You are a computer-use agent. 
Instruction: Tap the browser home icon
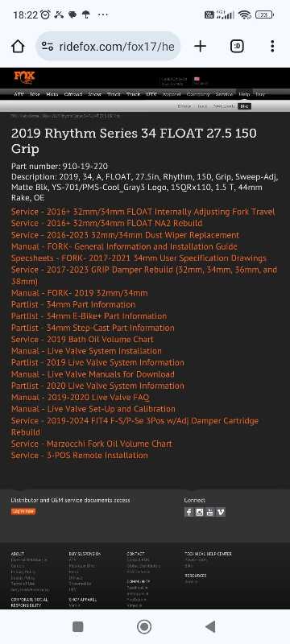[x=18, y=47]
